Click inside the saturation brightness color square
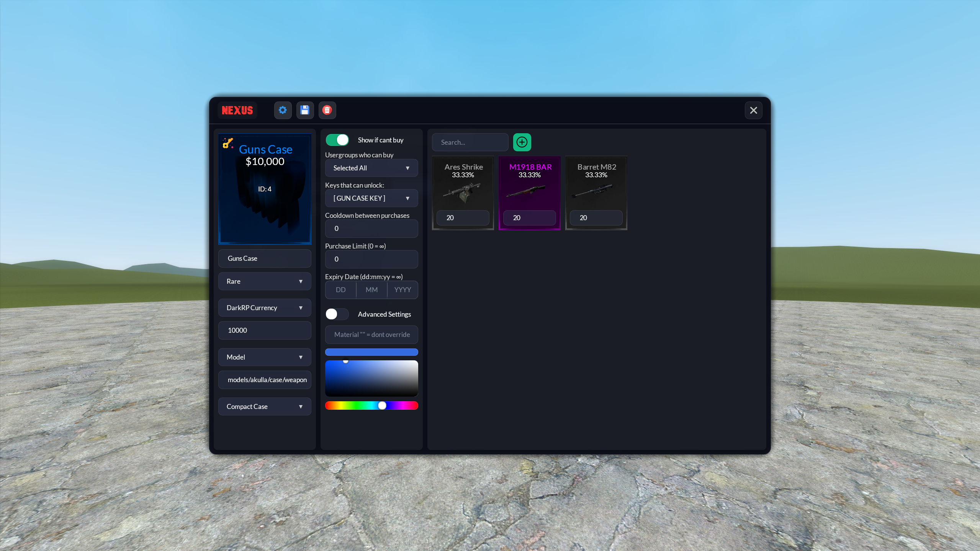 point(371,378)
